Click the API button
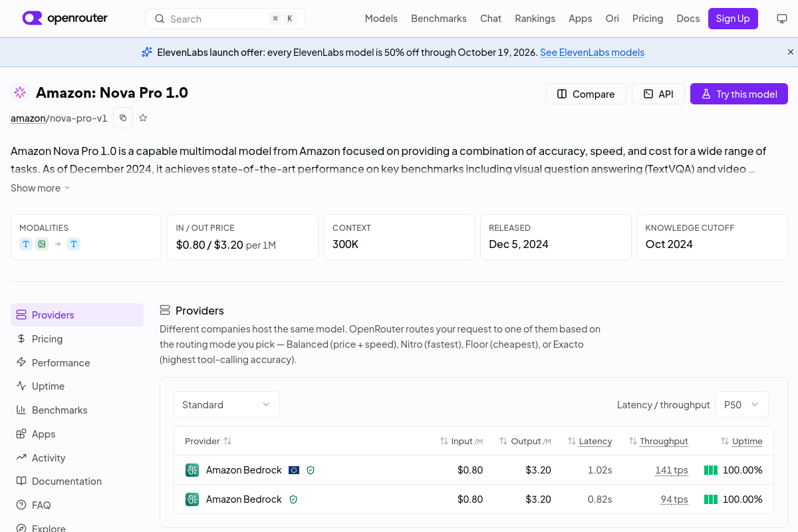The image size is (798, 532). point(658,94)
